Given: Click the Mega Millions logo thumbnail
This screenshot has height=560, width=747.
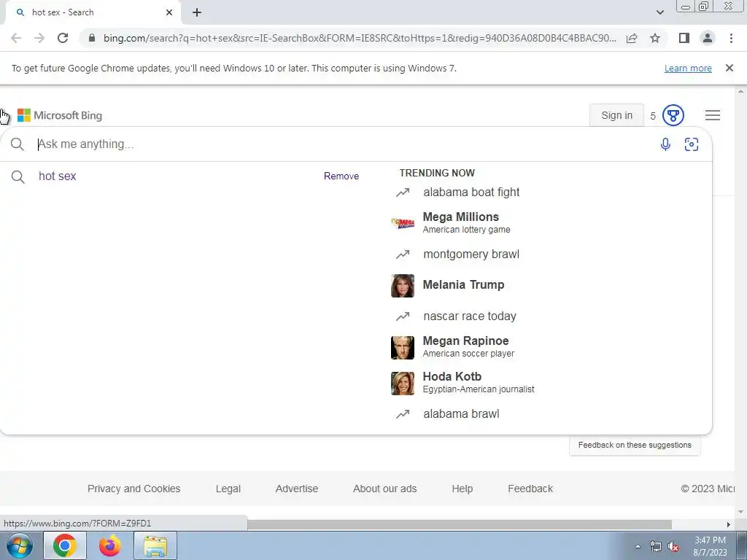Looking at the screenshot, I should click(x=403, y=223).
